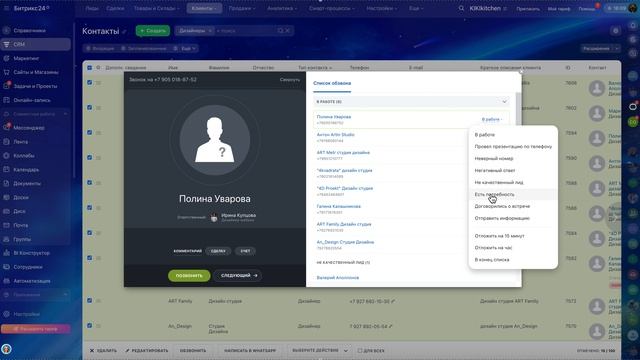This screenshot has width=640, height=360.
Task: Open Почта in the left sidebar
Action: coord(20,225)
